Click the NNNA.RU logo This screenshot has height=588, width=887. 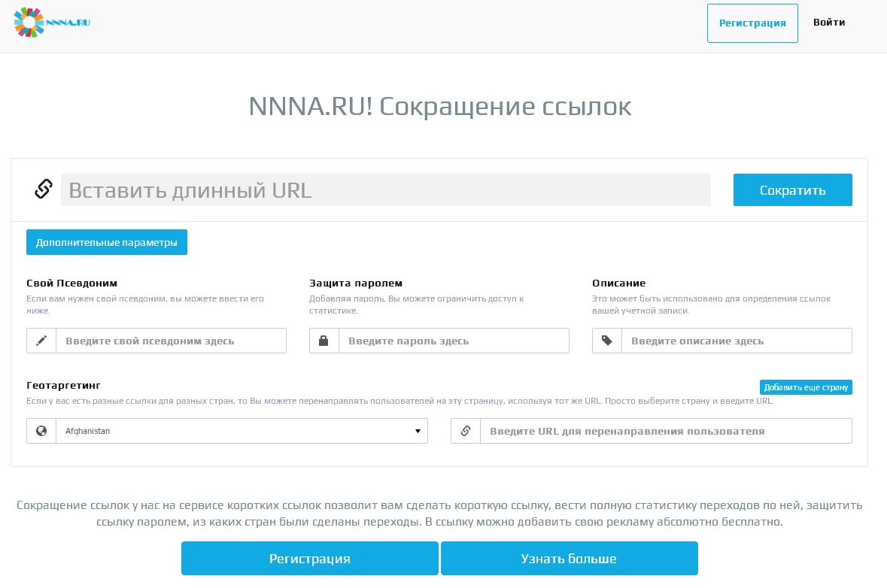(x=51, y=23)
